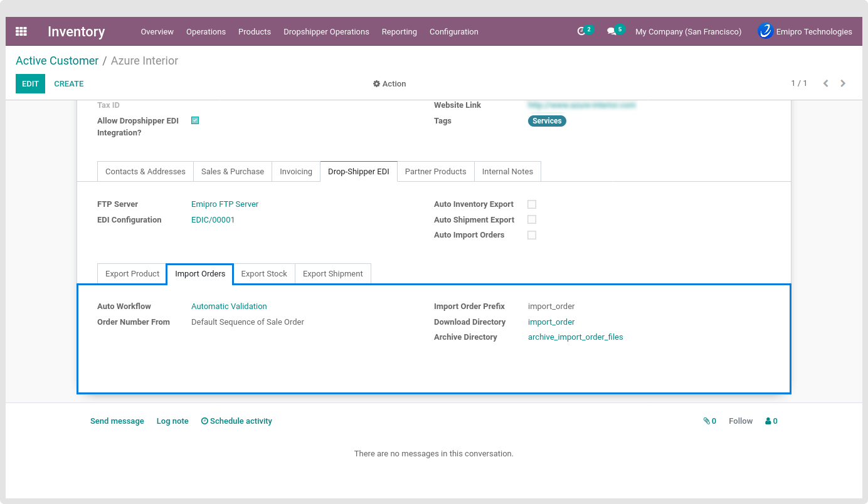Open the Emipro FTP Server link
868x504 pixels.
pyautogui.click(x=225, y=204)
